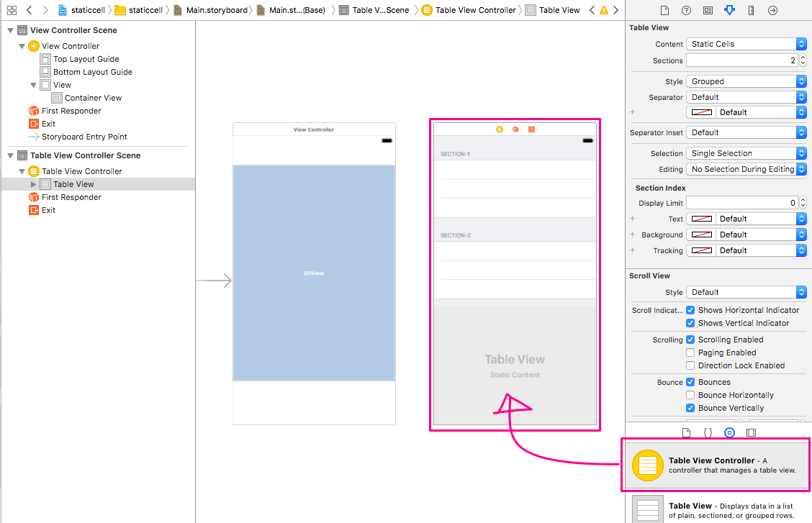Enable Direction Lock Enabled checkbox

[x=690, y=365]
